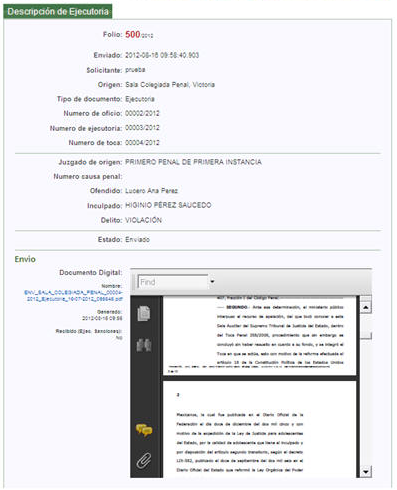Click the Estado value Enviado
The image size is (397, 490).
tap(137, 239)
